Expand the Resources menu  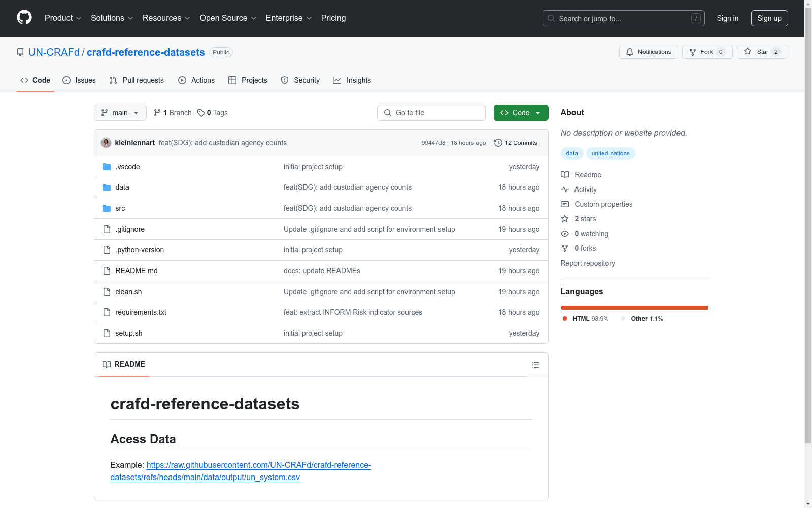tap(166, 18)
